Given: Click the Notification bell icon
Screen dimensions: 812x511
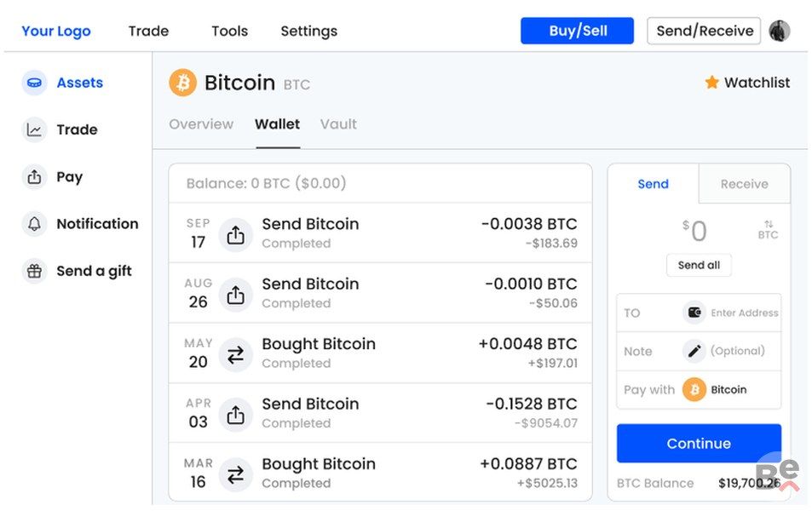Looking at the screenshot, I should tap(34, 224).
